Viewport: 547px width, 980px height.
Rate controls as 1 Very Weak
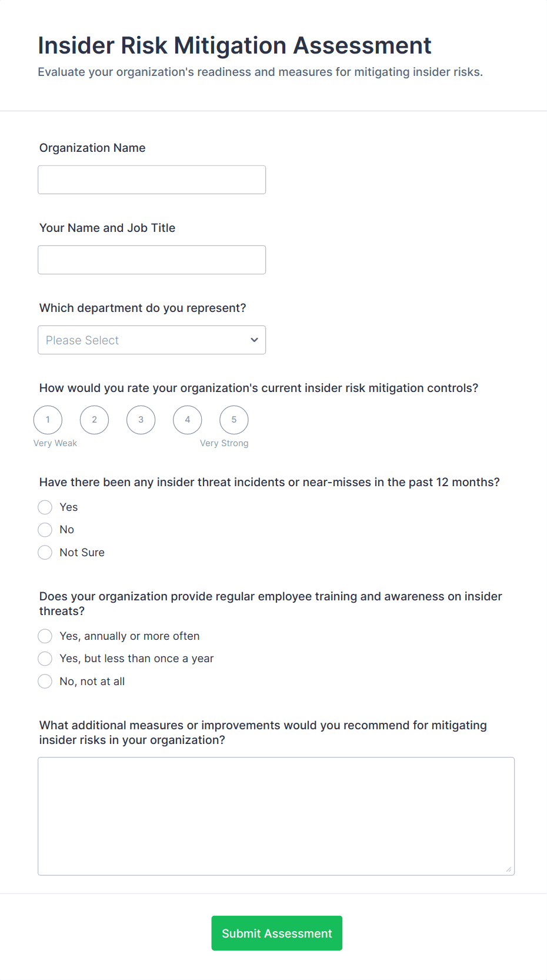coord(48,420)
